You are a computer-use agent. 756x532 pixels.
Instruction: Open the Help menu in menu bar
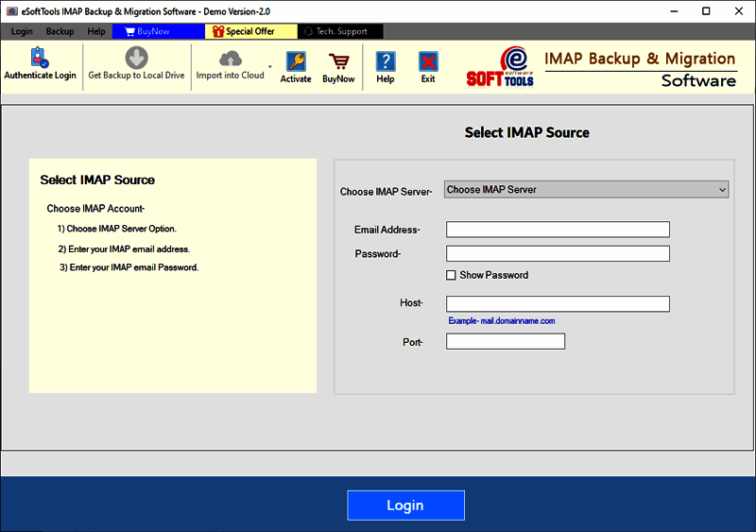[x=96, y=31]
